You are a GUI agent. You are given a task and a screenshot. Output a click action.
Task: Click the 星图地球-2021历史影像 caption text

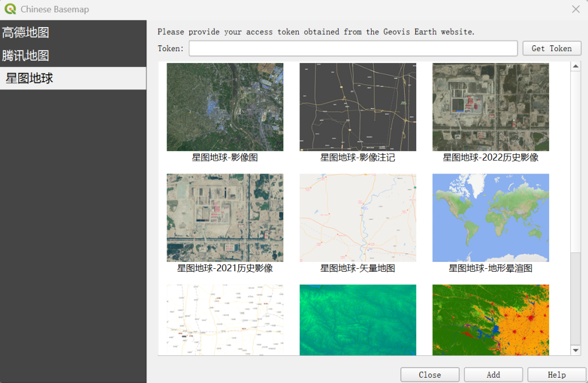pyautogui.click(x=225, y=268)
